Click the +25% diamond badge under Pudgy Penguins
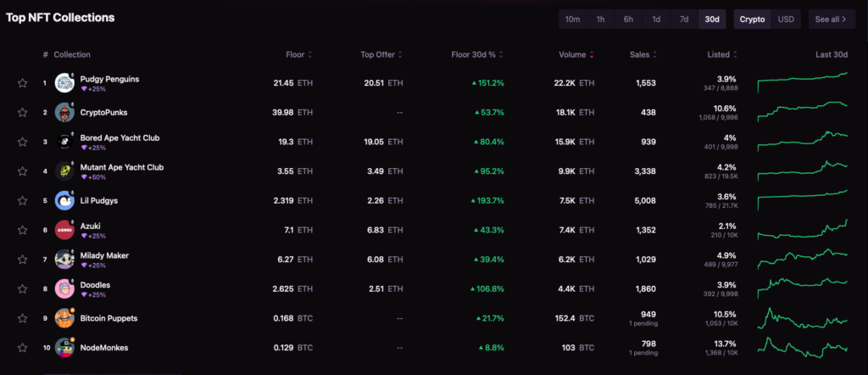 [x=93, y=89]
